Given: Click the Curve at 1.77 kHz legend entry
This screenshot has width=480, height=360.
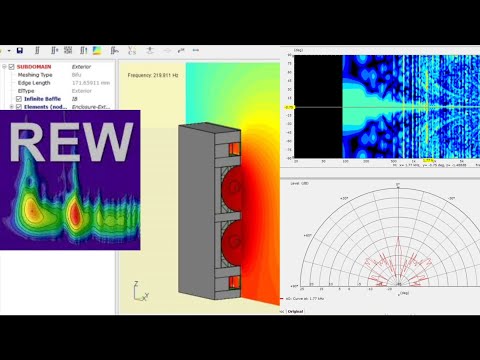Looking at the screenshot, I should [302, 299].
